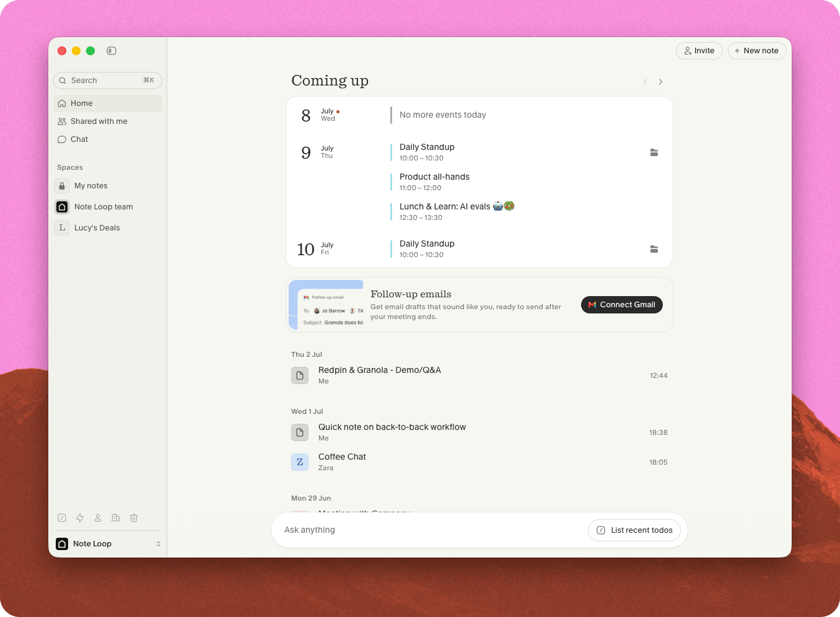Go to next Coming up page arrow
This screenshot has width=840, height=617.
661,82
